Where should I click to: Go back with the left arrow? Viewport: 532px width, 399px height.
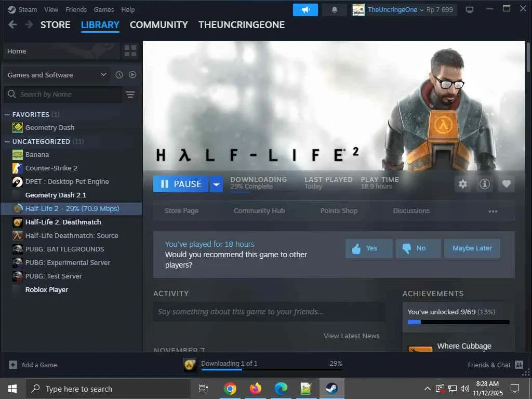coord(12,24)
